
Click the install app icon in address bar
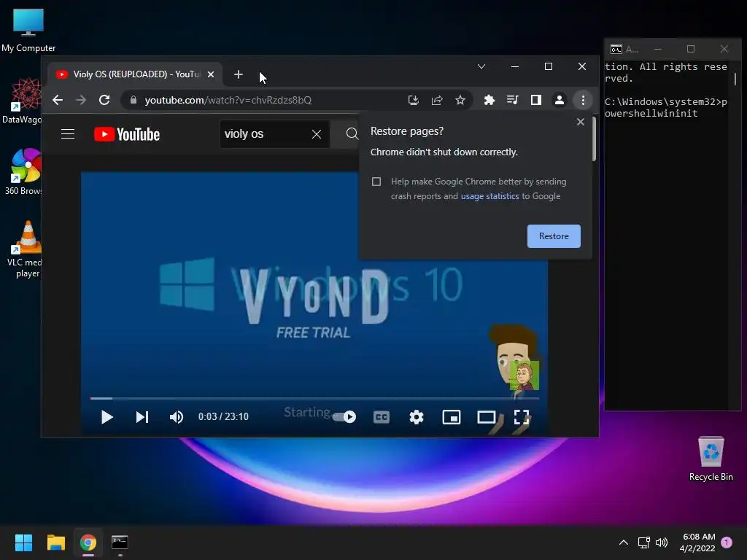click(x=414, y=100)
